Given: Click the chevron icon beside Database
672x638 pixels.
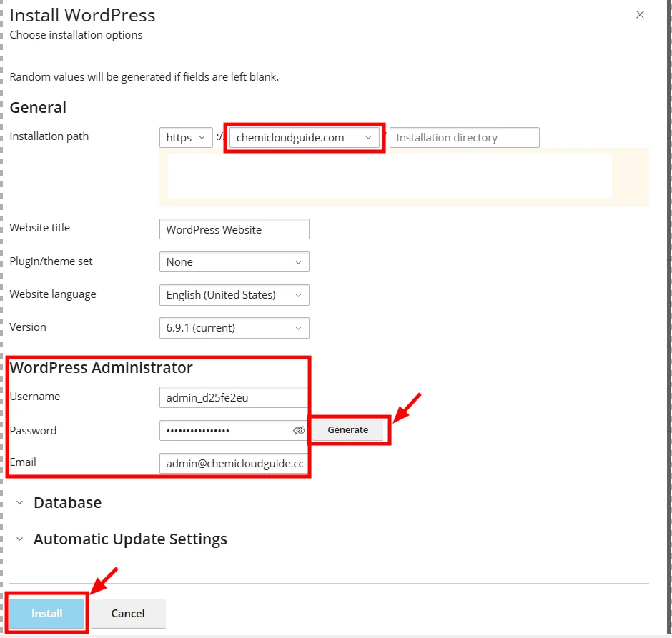Looking at the screenshot, I should pyautogui.click(x=19, y=503).
